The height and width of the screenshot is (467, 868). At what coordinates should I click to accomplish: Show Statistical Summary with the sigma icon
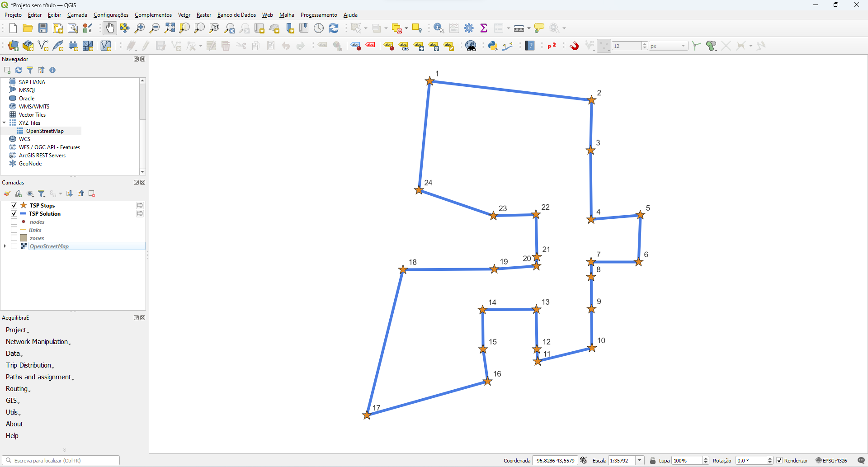tap(484, 28)
